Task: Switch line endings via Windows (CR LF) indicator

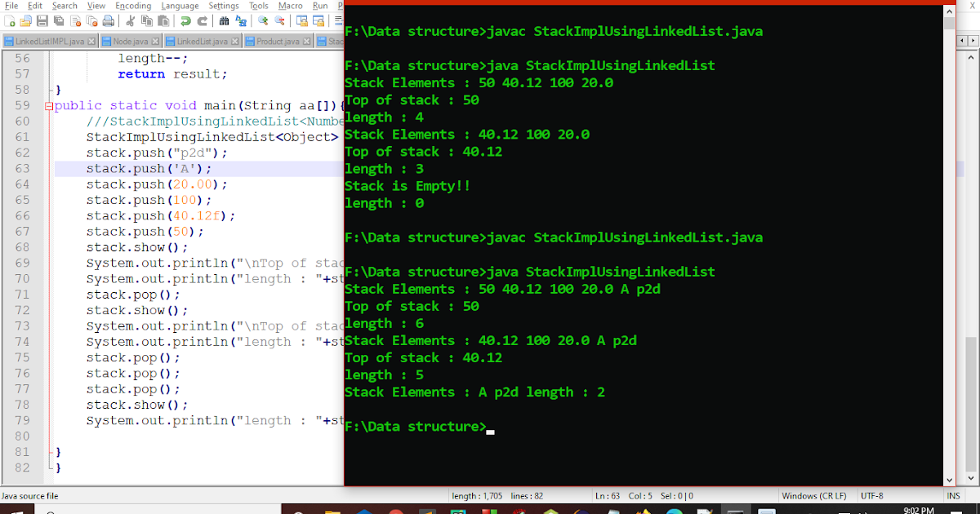Action: 814,495
